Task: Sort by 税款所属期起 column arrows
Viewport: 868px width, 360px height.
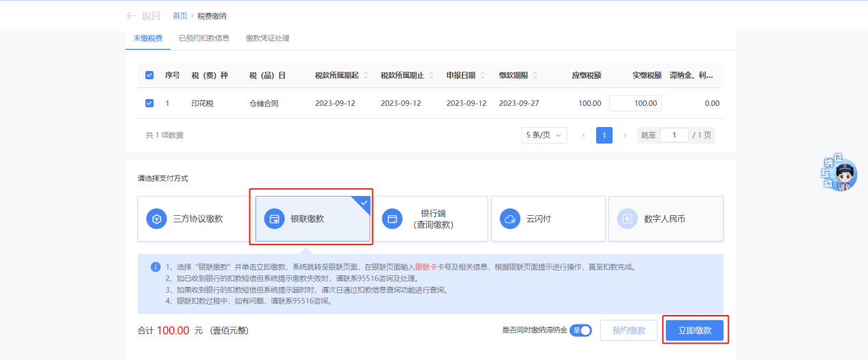Action: (365, 75)
